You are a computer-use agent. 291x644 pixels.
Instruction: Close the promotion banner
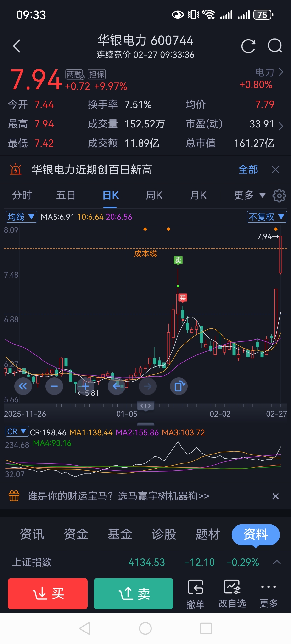point(275,496)
